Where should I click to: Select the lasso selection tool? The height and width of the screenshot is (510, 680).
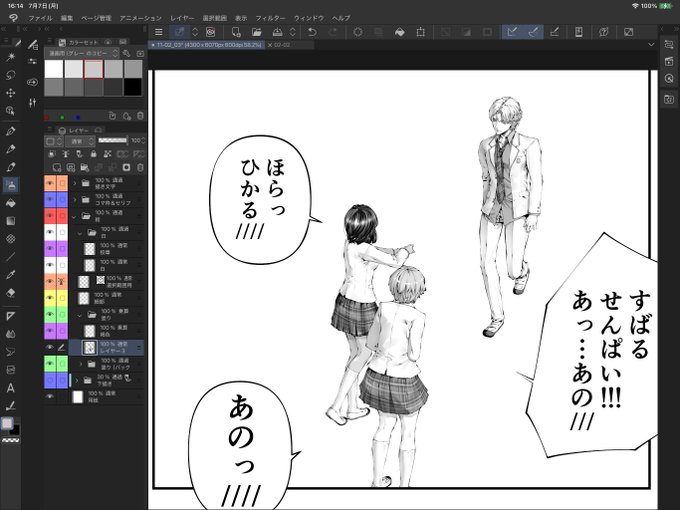10,75
